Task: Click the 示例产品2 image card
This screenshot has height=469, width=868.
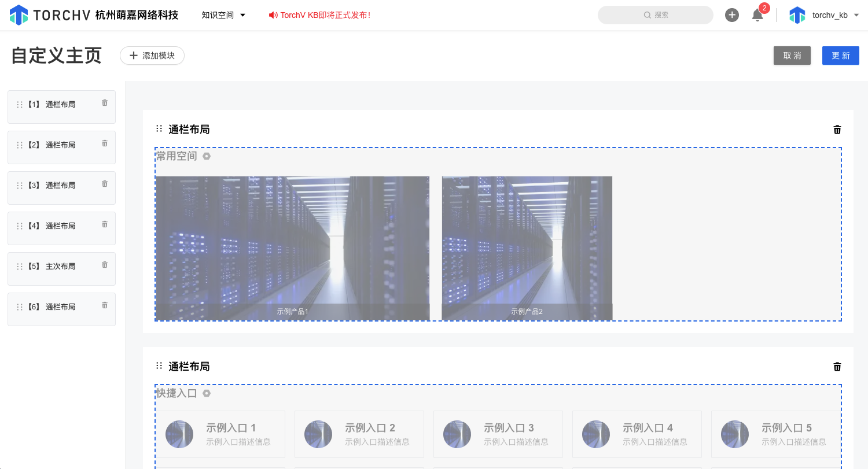Action: pos(527,248)
